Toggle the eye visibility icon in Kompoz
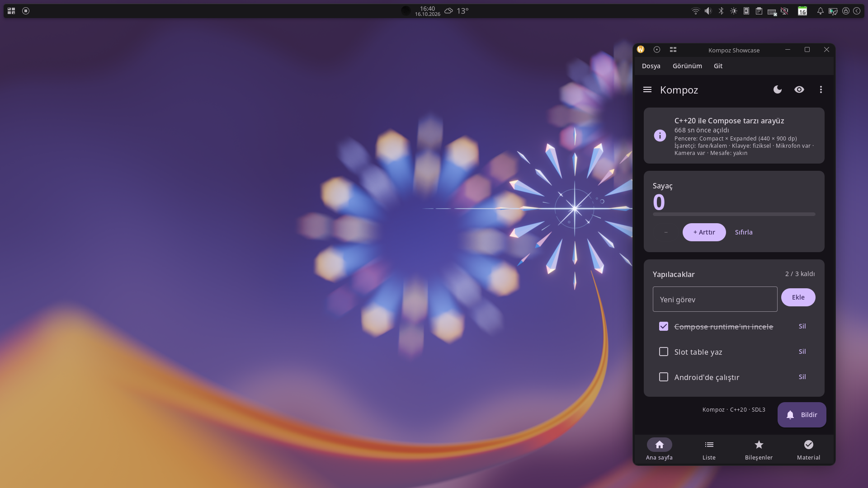Screen dimensions: 868x488 pyautogui.click(x=799, y=89)
